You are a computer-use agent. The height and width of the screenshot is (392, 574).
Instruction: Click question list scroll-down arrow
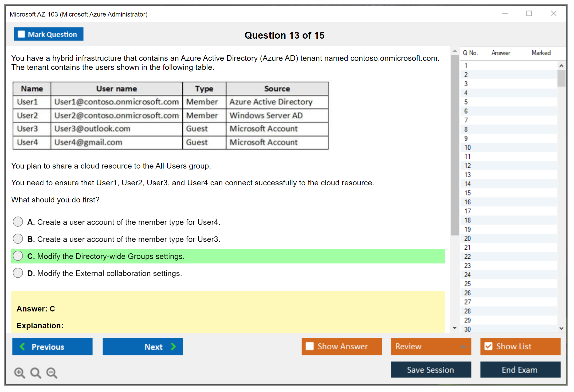(x=561, y=328)
